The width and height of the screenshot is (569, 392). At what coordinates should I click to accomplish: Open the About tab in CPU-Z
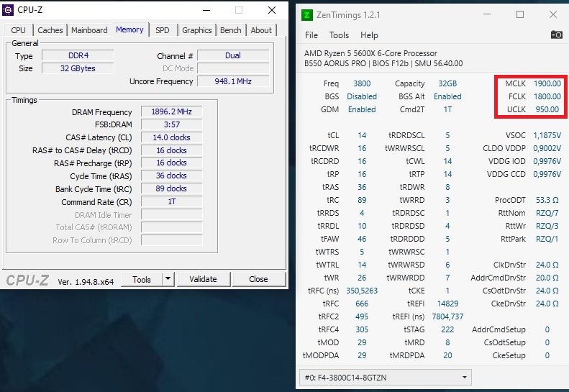pos(261,30)
